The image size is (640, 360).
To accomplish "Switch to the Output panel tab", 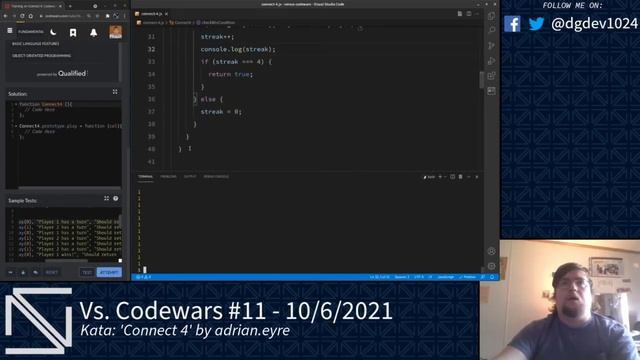I will tap(190, 177).
